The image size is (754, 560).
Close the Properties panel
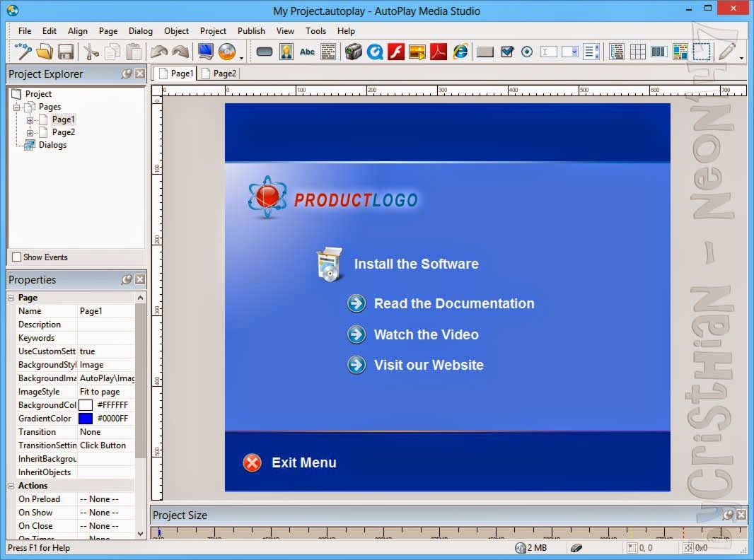tap(140, 279)
